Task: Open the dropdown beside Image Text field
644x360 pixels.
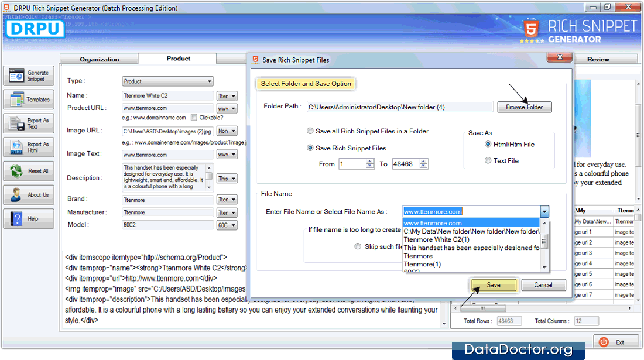Action: pos(227,155)
